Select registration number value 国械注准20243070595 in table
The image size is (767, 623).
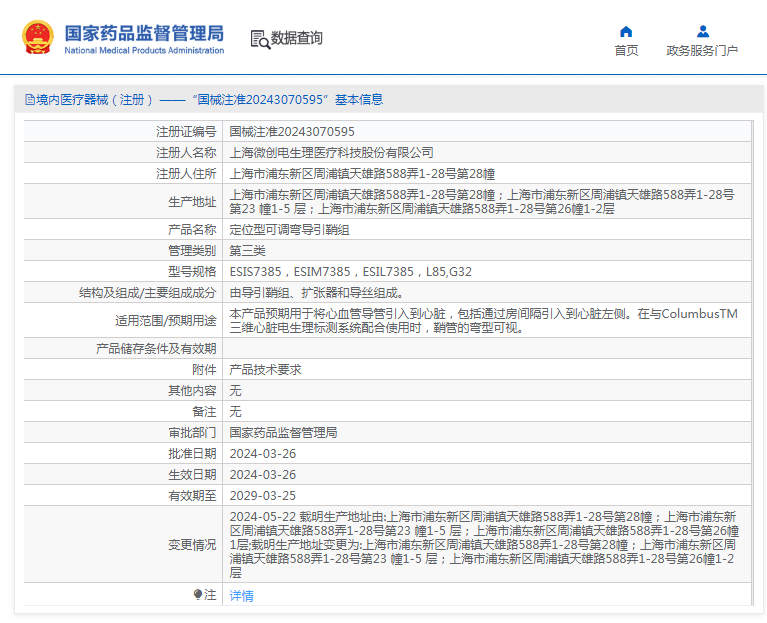(x=292, y=132)
